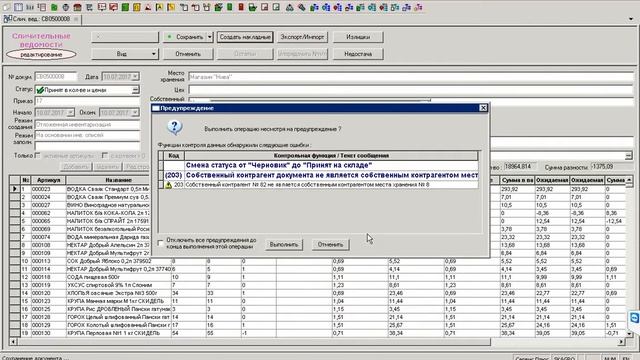Screen dimensions: 640x360
Task: Select the СОК Добрый Яблоко row
Action: tap(318, 261)
